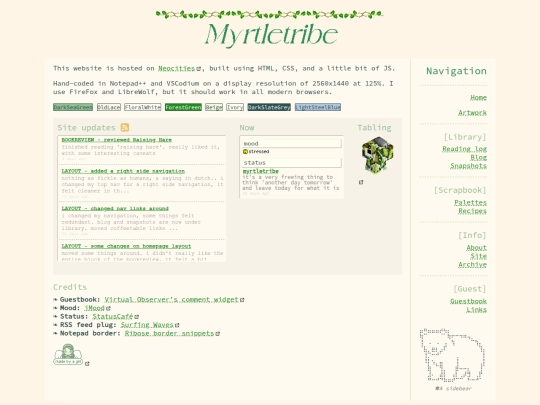
Task: Open Palettes under Scrapbook
Action: click(x=470, y=202)
